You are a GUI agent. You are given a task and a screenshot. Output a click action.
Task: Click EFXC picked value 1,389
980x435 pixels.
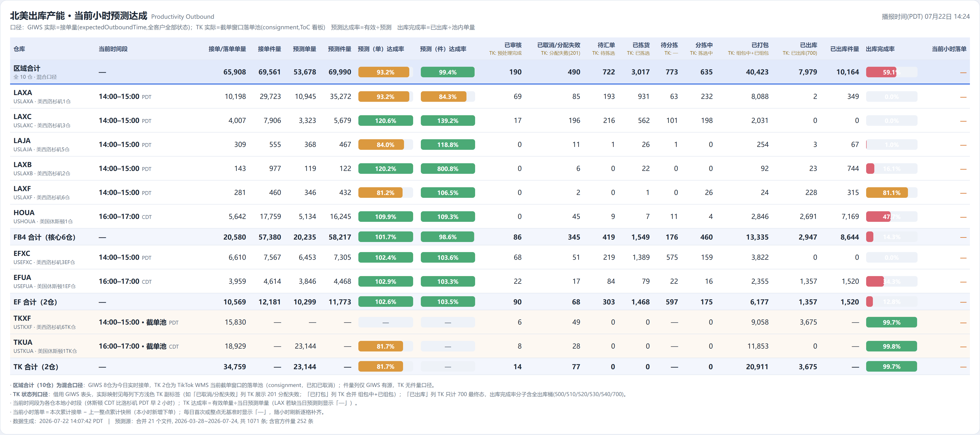(x=641, y=257)
